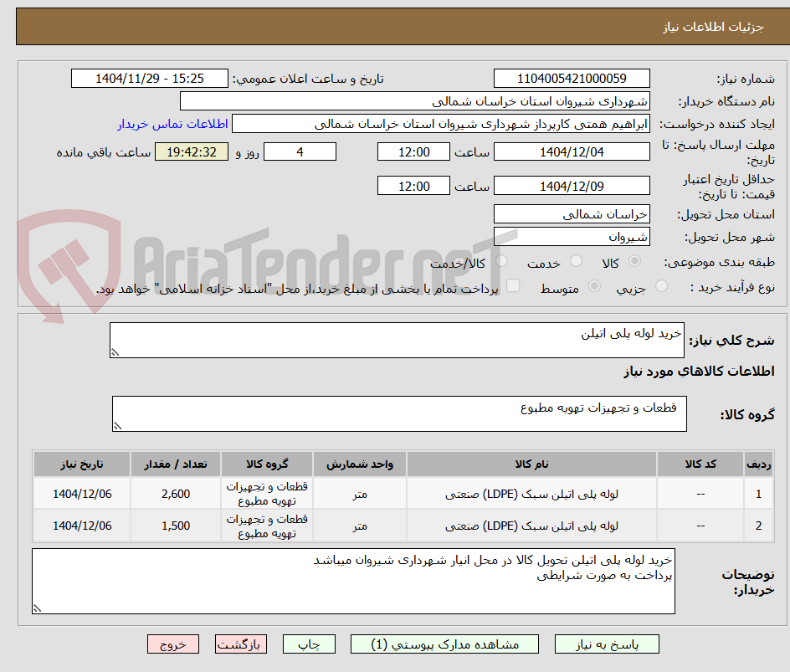Click the گروه کالا text area
The height and width of the screenshot is (672, 790).
[399, 413]
